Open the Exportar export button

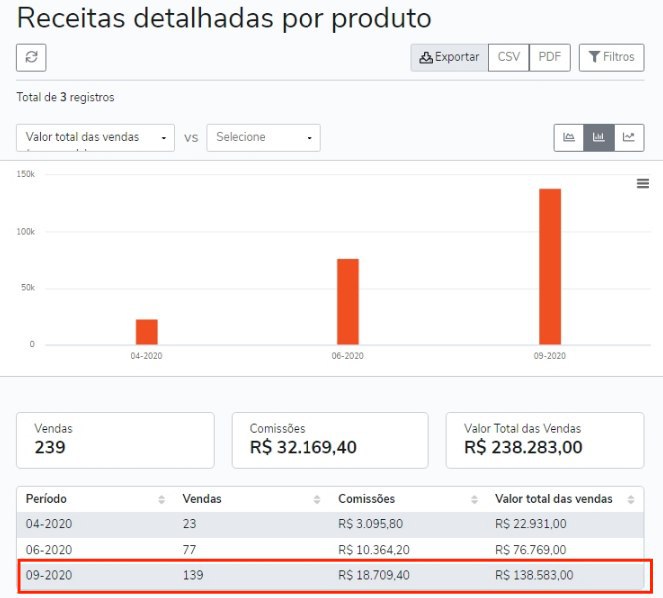(x=449, y=57)
